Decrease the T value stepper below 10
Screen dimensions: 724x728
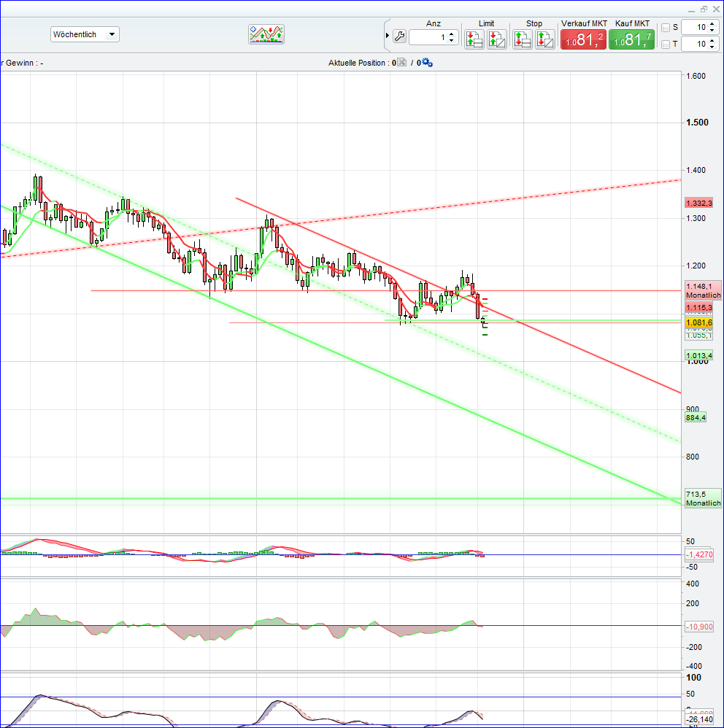712,47
